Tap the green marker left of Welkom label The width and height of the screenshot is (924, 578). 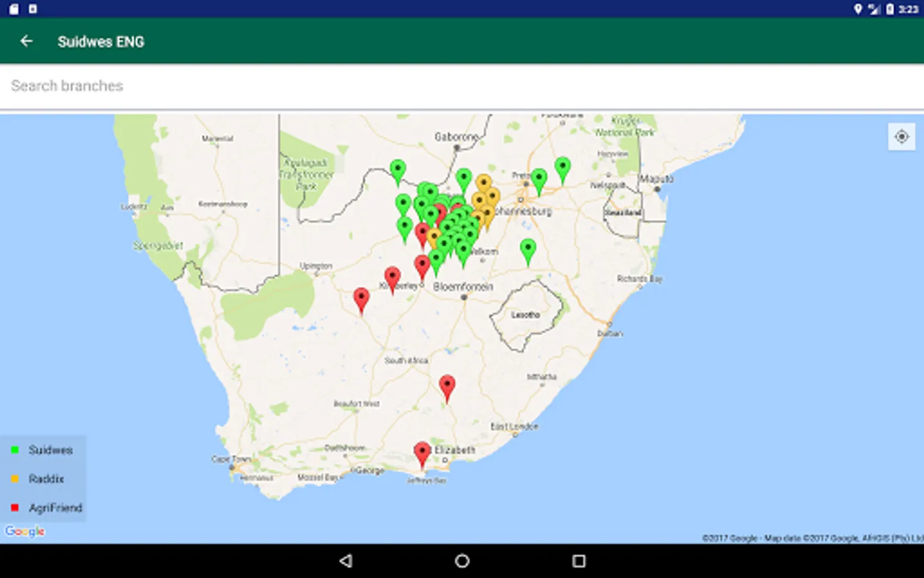click(x=463, y=254)
